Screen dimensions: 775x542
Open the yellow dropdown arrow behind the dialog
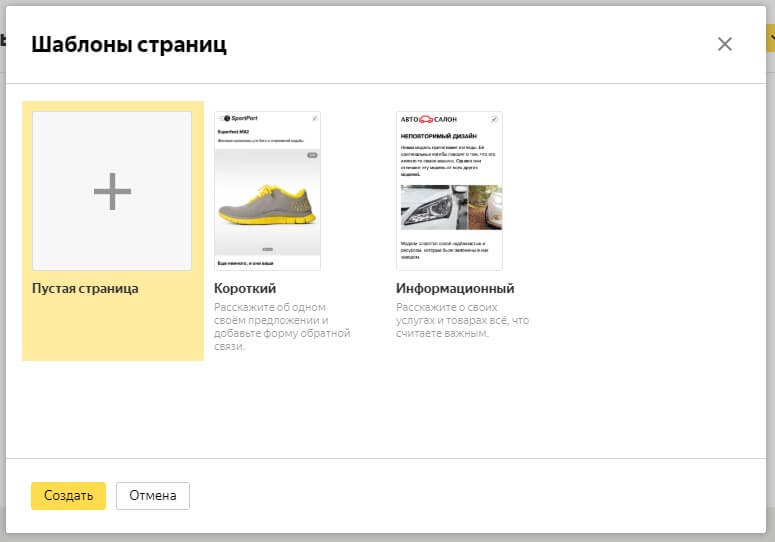click(x=770, y=38)
